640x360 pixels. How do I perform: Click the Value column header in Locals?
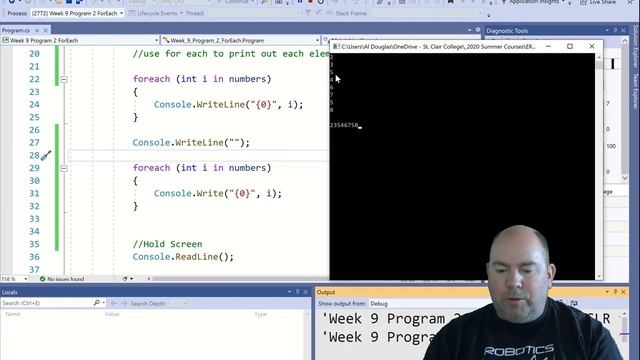(x=111, y=314)
